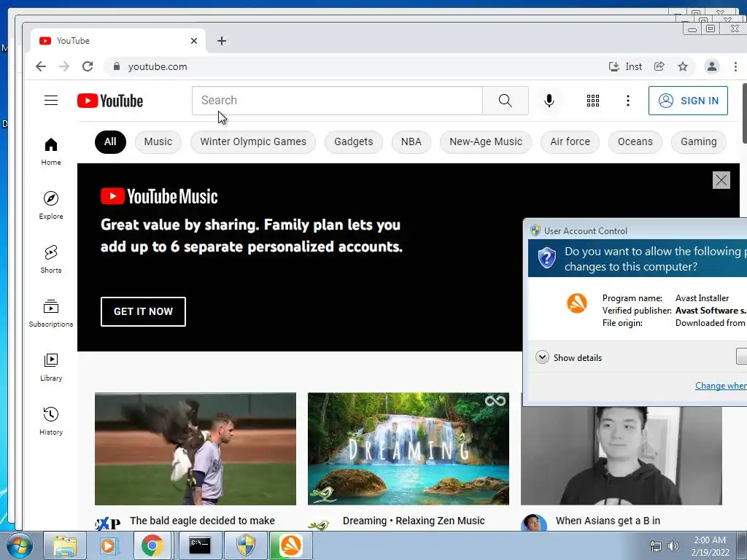Click the search magnifier button
The image size is (747, 560).
506,101
